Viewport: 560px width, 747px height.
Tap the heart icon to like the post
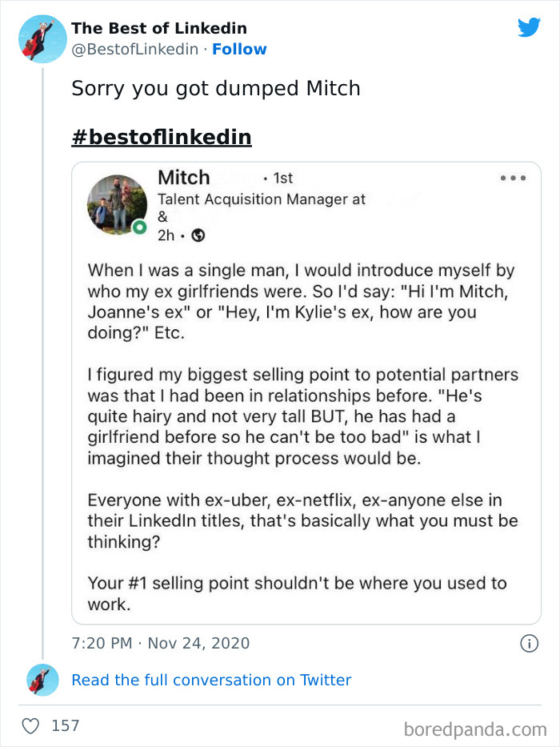(x=32, y=725)
